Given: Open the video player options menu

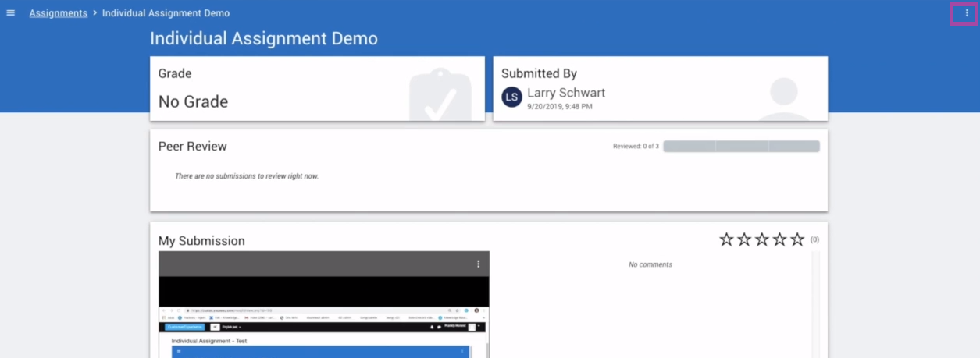Looking at the screenshot, I should (x=479, y=264).
